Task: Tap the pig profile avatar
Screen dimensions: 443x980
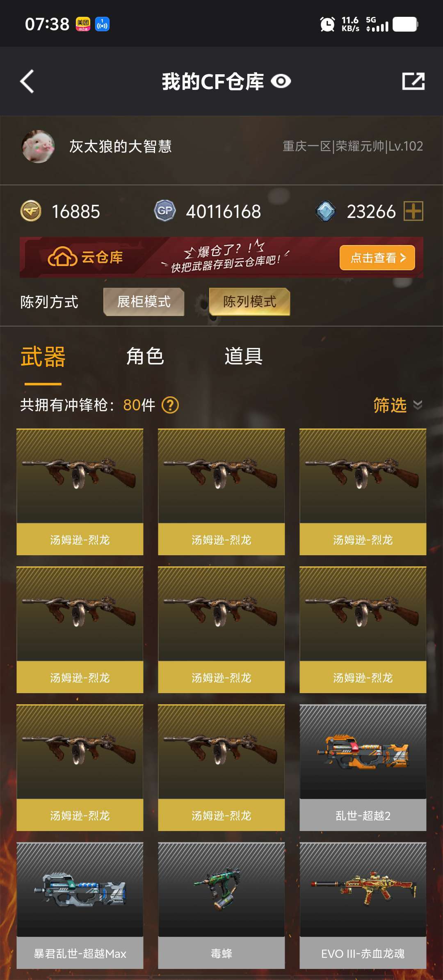Action: pos(38,147)
